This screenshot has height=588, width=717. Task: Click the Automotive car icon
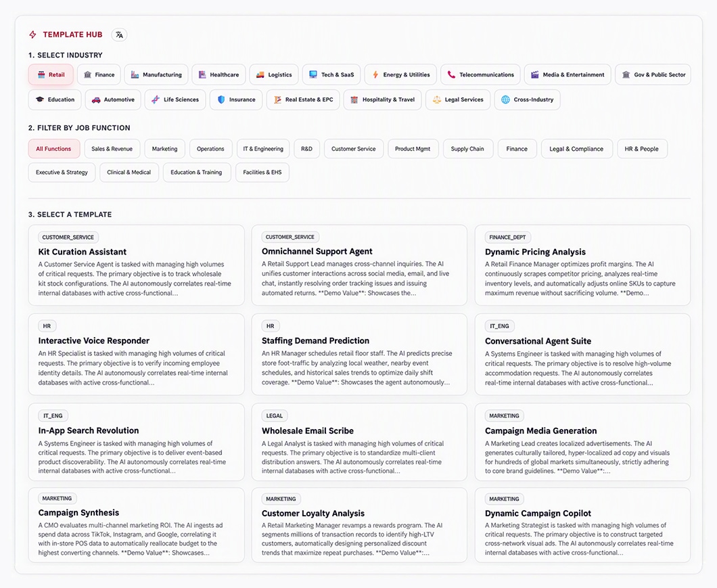coord(96,99)
